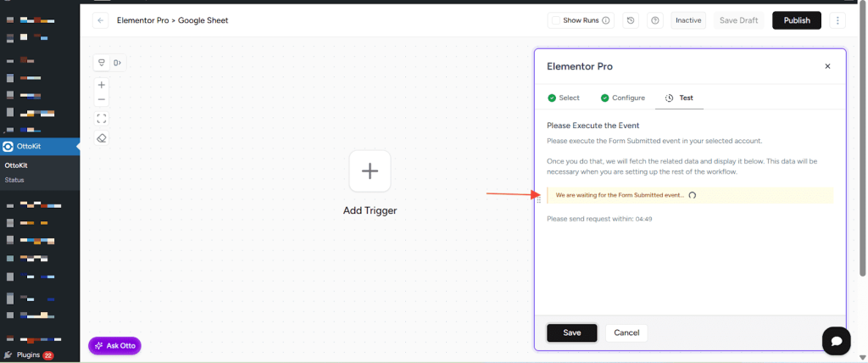Viewport: 868px width, 363px height.
Task: Click the Publish button
Action: coord(796,20)
